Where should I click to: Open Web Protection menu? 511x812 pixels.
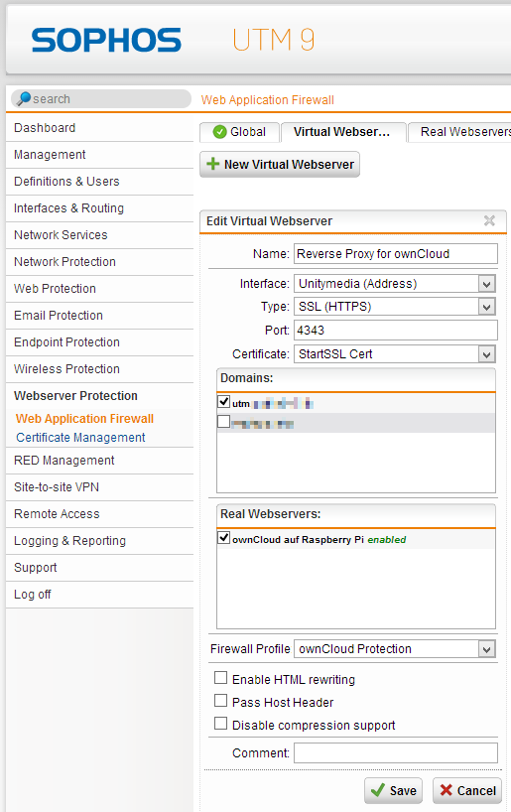(x=99, y=289)
